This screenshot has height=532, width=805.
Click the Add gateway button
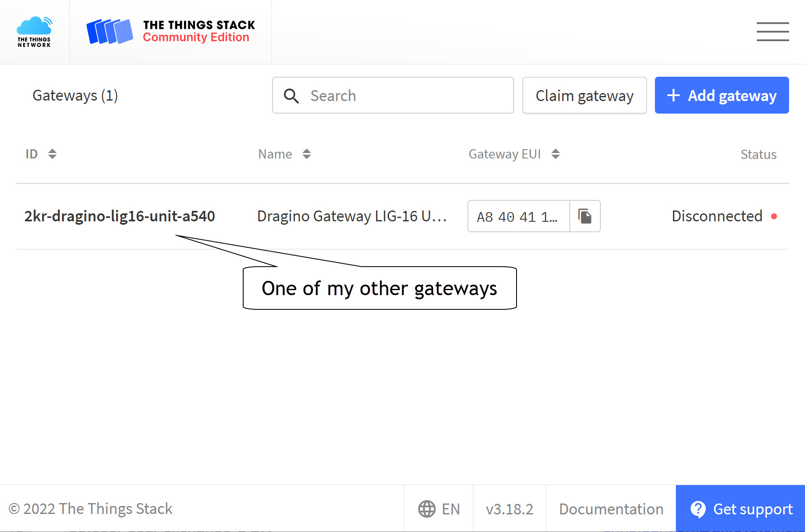tap(722, 95)
